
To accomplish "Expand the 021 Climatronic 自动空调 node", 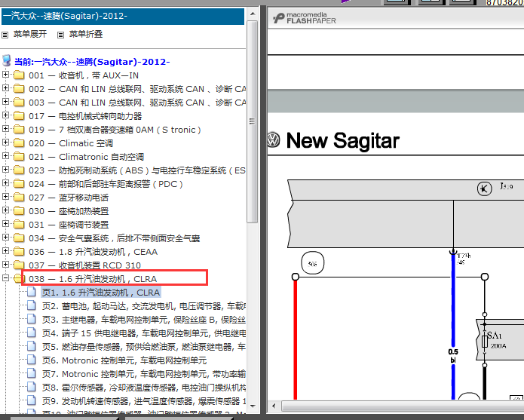I will [5, 156].
